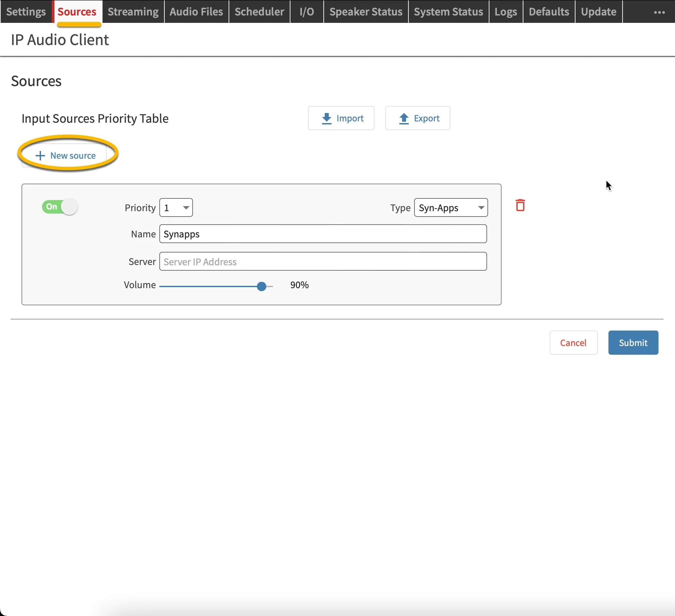Screen dimensions: 675x616
Task: View the Speaker Status tab
Action: (366, 11)
